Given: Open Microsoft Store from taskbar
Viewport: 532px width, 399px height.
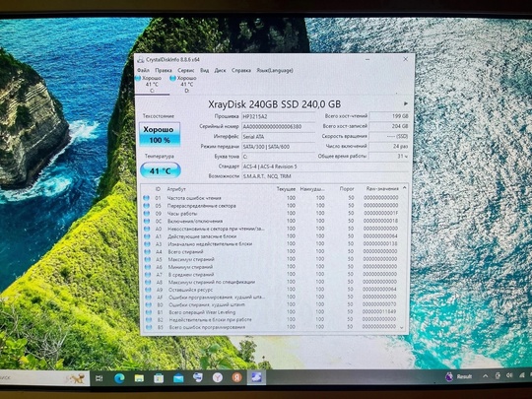Looking at the screenshot, I should 159,378.
